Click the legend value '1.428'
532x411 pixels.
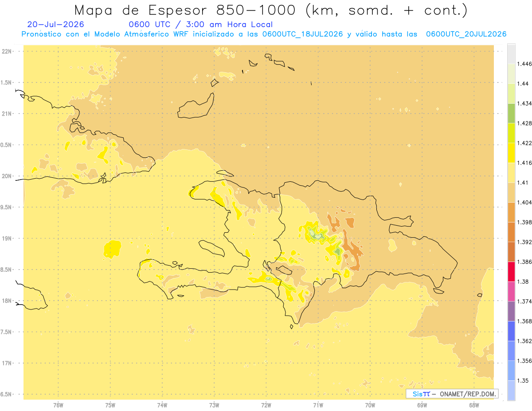pyautogui.click(x=524, y=123)
